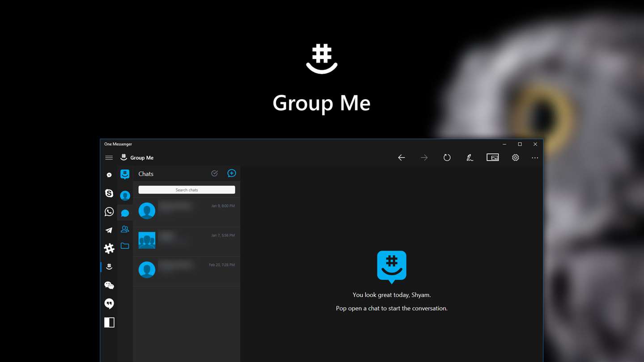644x362 pixels.
Task: Switch to Facebook Messenger service
Action: (109, 175)
